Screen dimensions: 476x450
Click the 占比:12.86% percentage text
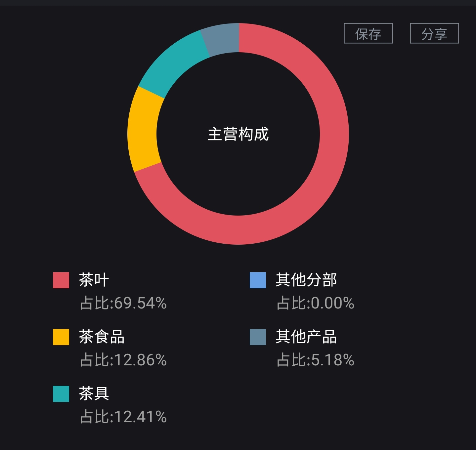pyautogui.click(x=123, y=360)
